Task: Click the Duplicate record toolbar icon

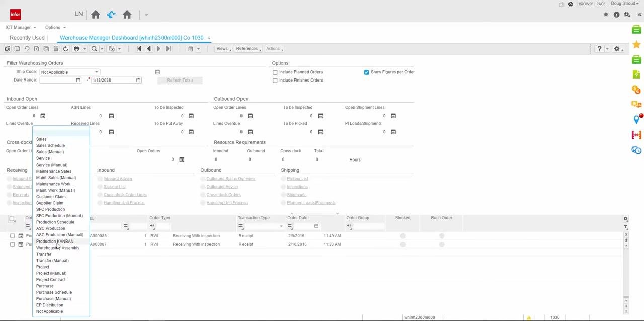Action: (46, 49)
